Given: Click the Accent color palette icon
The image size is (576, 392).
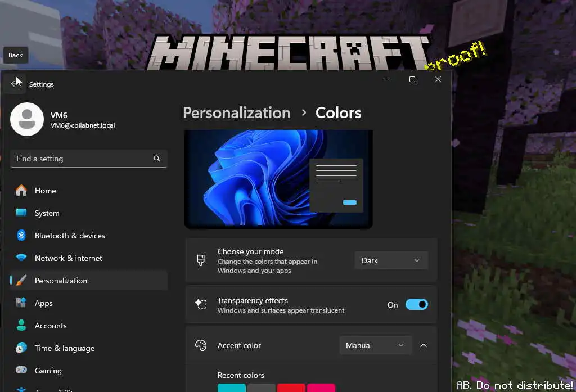Looking at the screenshot, I should (x=201, y=345).
